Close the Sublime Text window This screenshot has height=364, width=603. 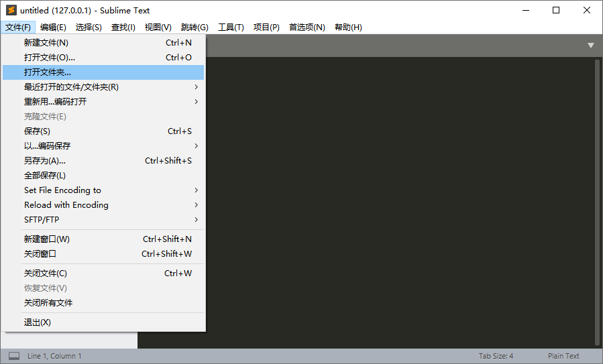click(x=586, y=10)
